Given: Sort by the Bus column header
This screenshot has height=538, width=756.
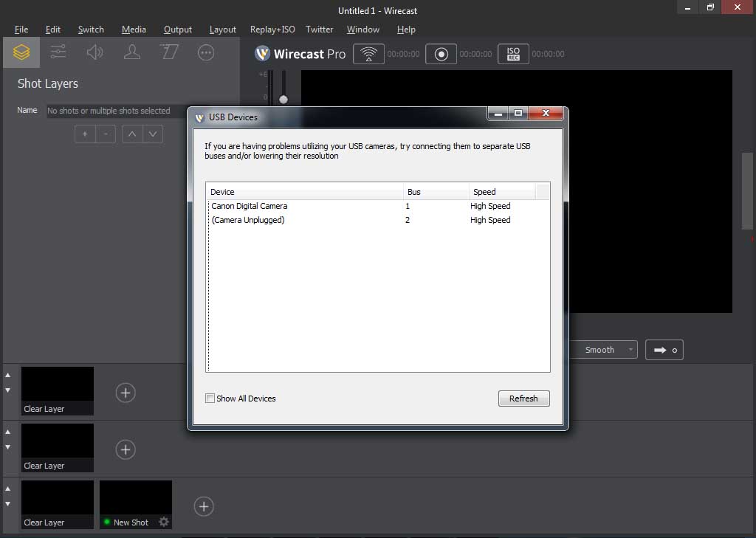Looking at the screenshot, I should (x=436, y=192).
